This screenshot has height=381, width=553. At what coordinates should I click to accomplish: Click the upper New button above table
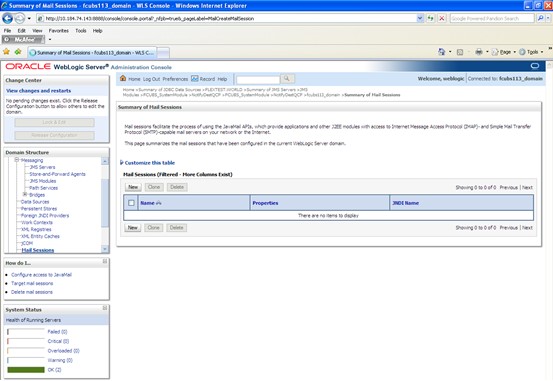[133, 187]
